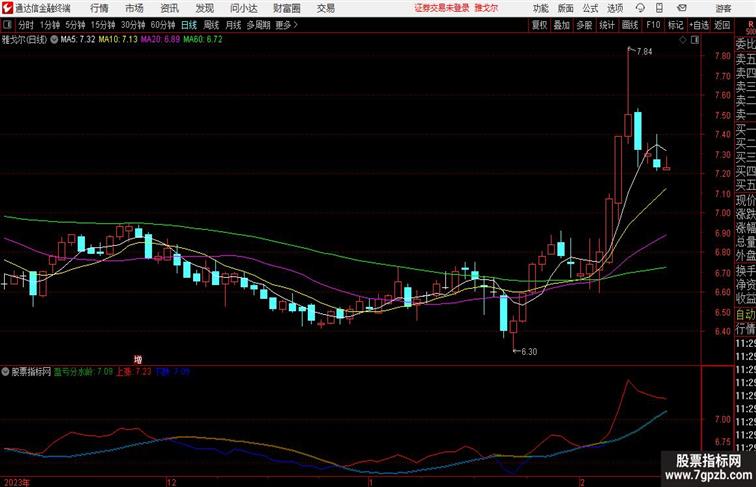Image resolution: width=756 pixels, height=487 pixels.
Task: Open the mail envelope icon
Action: [682, 8]
